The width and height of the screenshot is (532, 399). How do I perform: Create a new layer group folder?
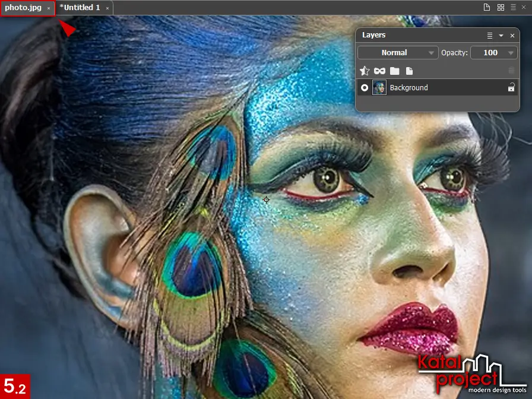pyautogui.click(x=395, y=71)
